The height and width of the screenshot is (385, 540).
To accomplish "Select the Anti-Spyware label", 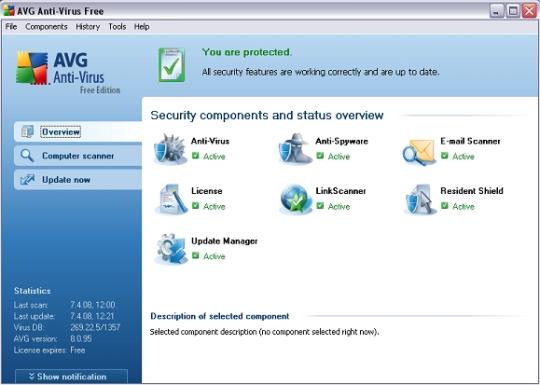I will [342, 141].
